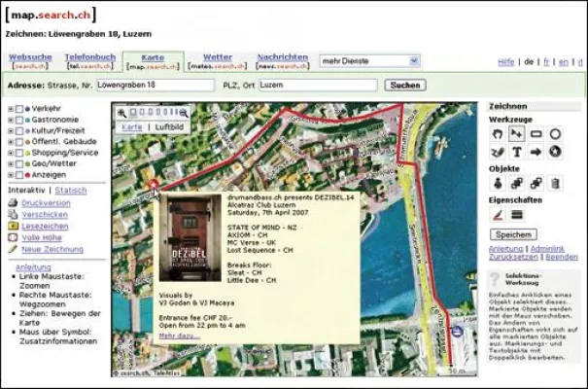Screen dimensions: 588x389
Task: Zoom in with the plus magnifier
Action: 121,113
